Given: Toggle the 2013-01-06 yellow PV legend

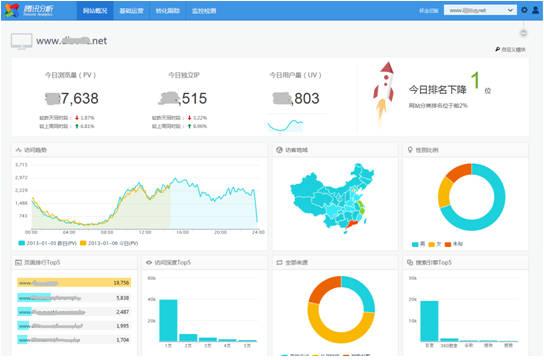Looking at the screenshot, I should [x=109, y=243].
